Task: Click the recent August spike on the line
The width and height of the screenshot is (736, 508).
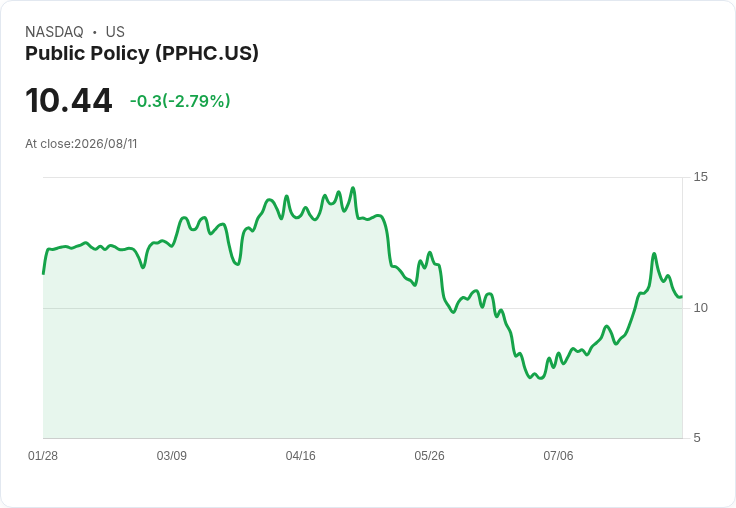Action: 654,254
